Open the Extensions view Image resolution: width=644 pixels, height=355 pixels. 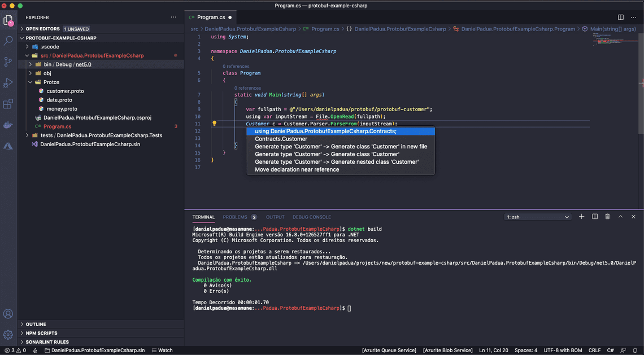coord(8,103)
